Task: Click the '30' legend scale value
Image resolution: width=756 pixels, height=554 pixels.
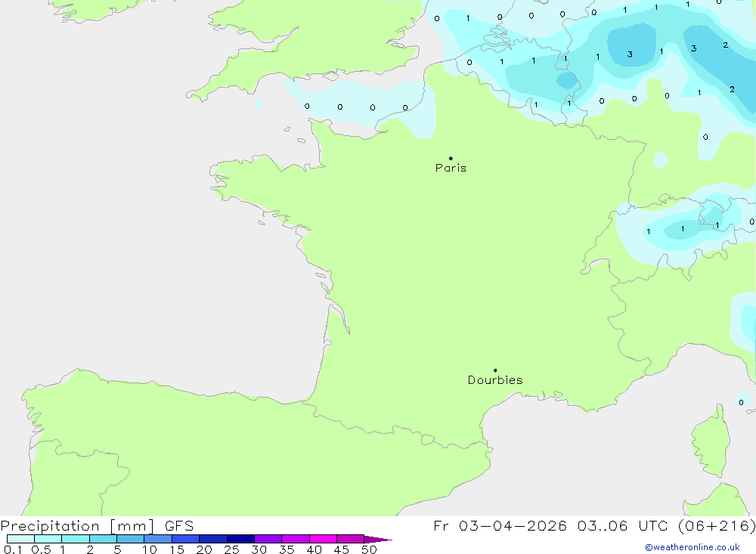Action: pos(259,549)
